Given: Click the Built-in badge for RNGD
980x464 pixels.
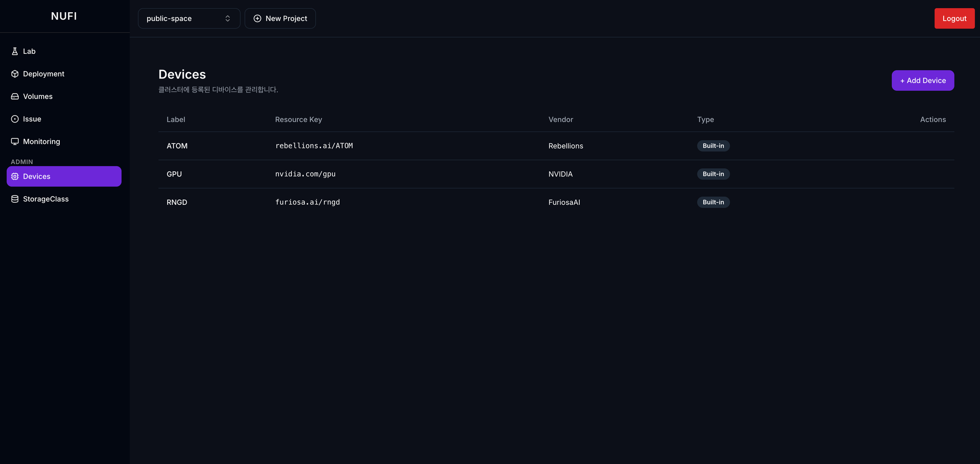Looking at the screenshot, I should (x=713, y=202).
